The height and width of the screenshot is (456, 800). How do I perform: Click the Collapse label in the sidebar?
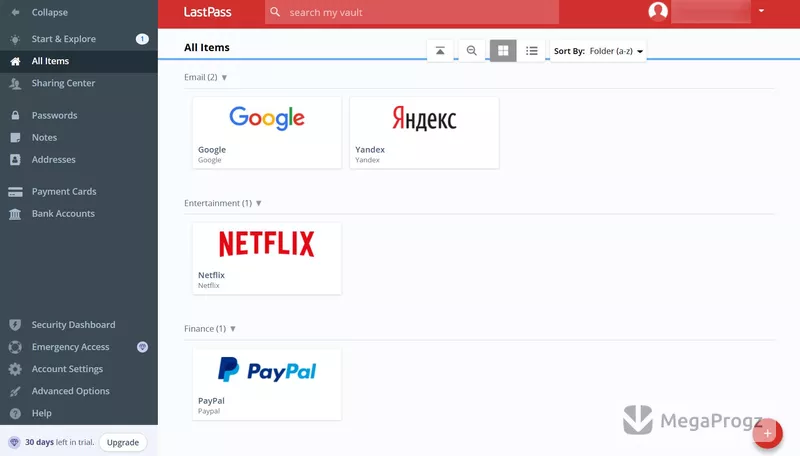49,12
